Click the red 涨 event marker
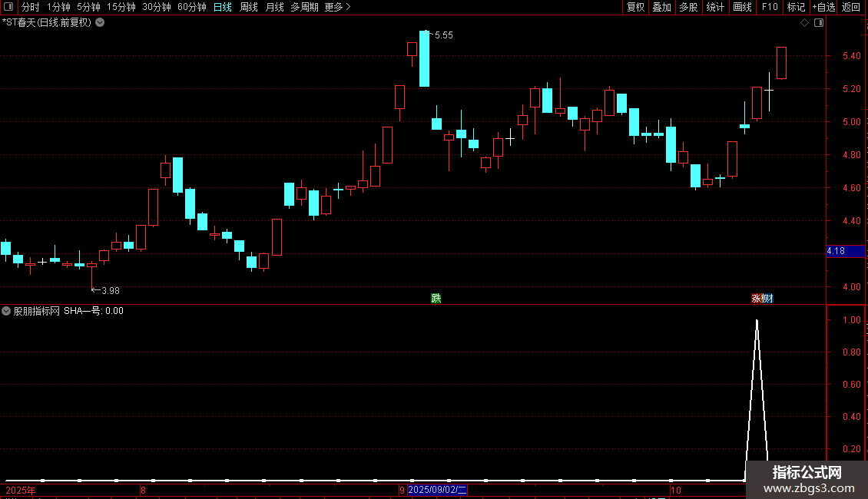The height and width of the screenshot is (499, 868). click(756, 298)
